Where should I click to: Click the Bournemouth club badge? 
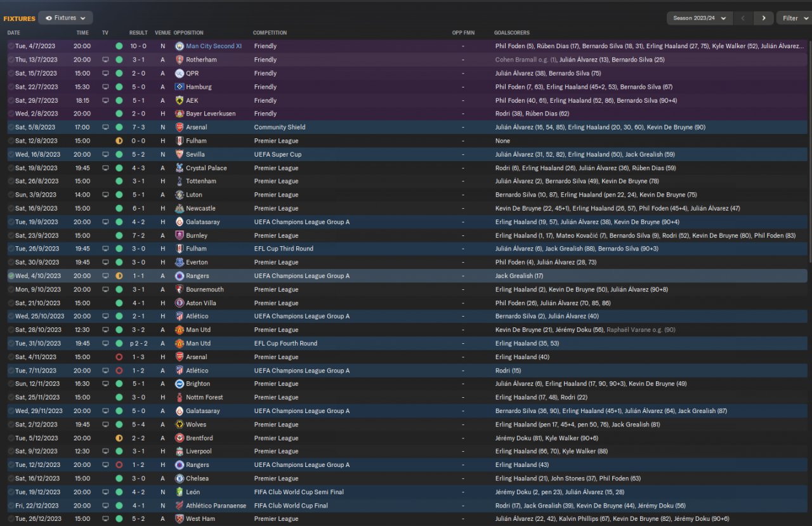click(x=179, y=289)
